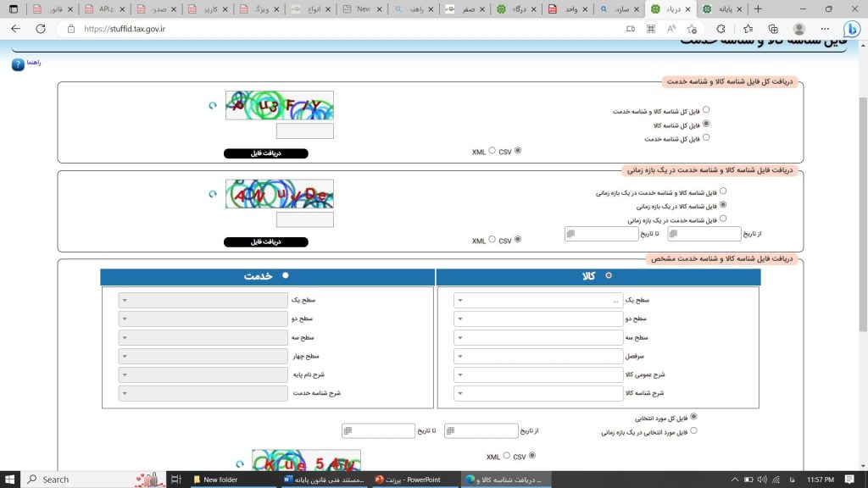This screenshot has width=868, height=488.
Task: Open calendar picker for first از تاریخ field
Action: coord(674,234)
